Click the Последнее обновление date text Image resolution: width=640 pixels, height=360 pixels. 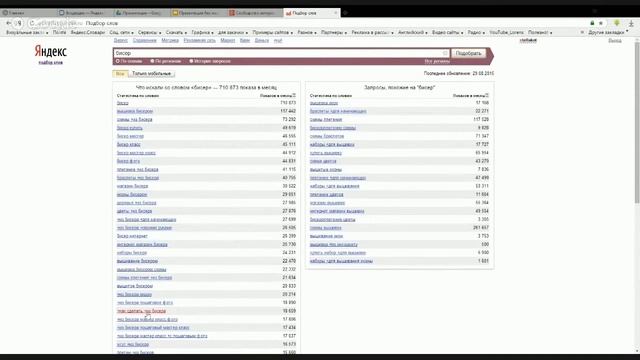459,73
